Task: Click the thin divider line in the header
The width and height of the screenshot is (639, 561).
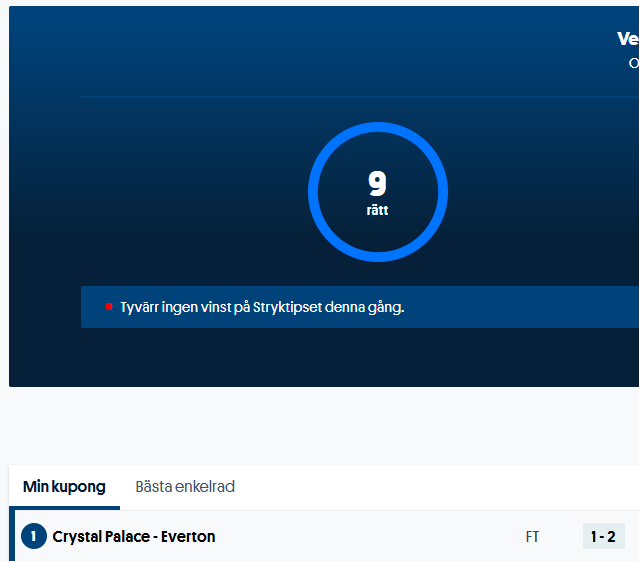Action: pyautogui.click(x=300, y=97)
